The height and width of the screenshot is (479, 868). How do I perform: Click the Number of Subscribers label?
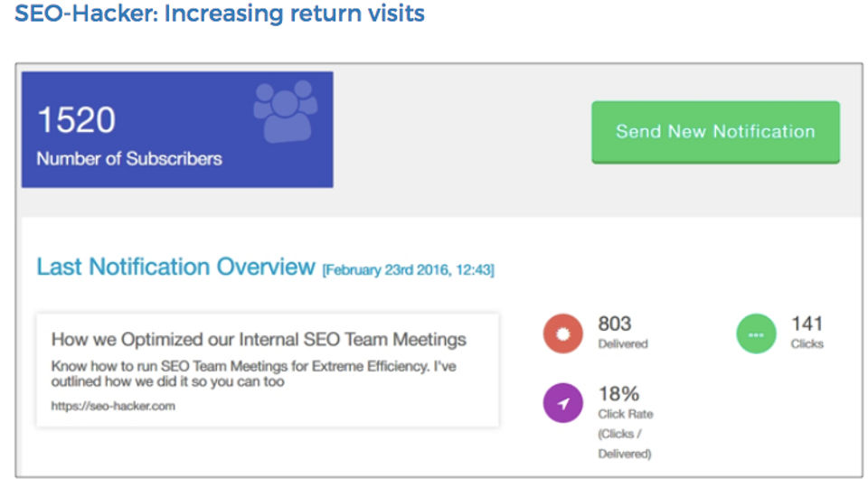[129, 159]
